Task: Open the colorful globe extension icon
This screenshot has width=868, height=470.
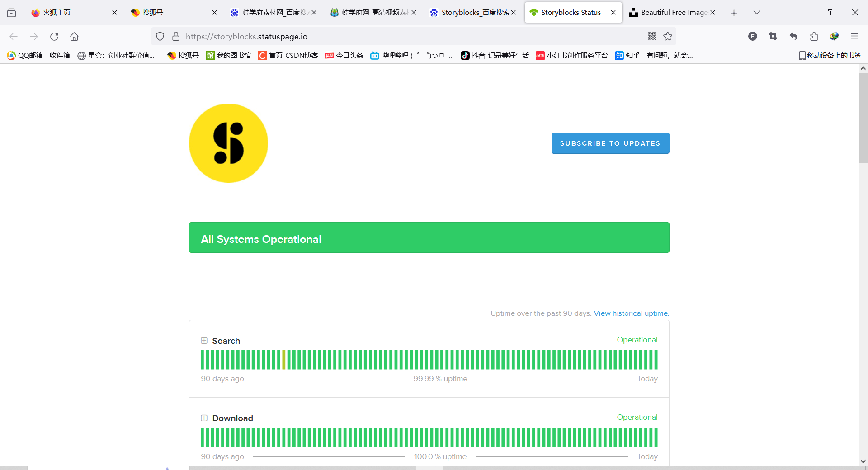Action: coord(834,37)
